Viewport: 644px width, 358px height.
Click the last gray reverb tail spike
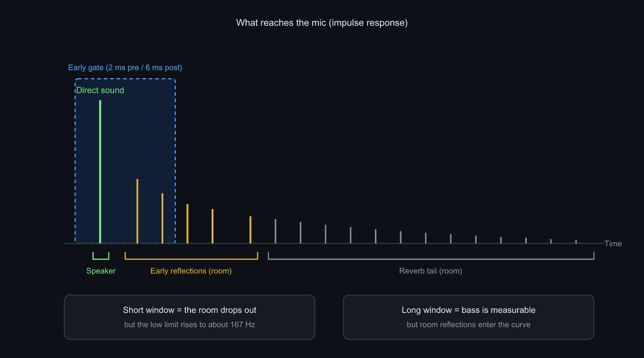[576, 242]
